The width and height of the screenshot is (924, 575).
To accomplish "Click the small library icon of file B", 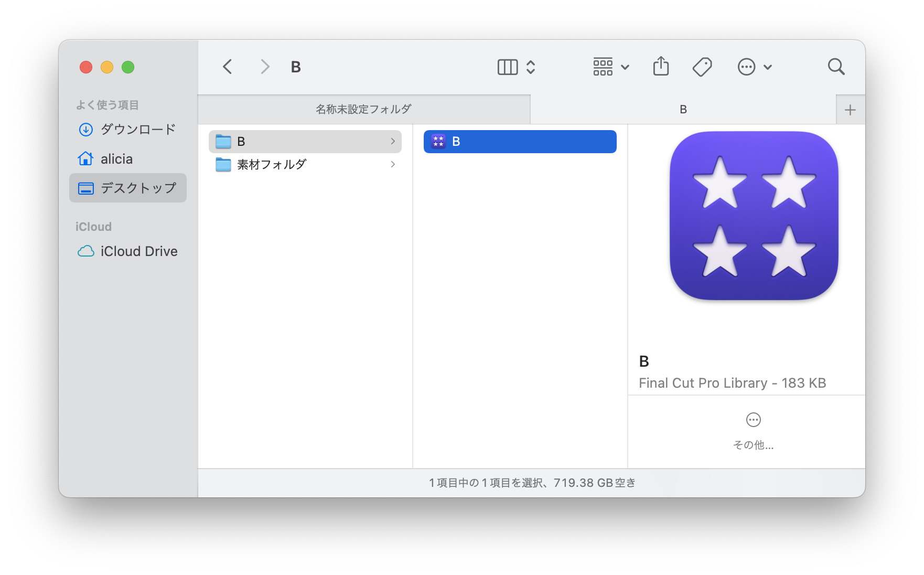I will click(x=438, y=141).
